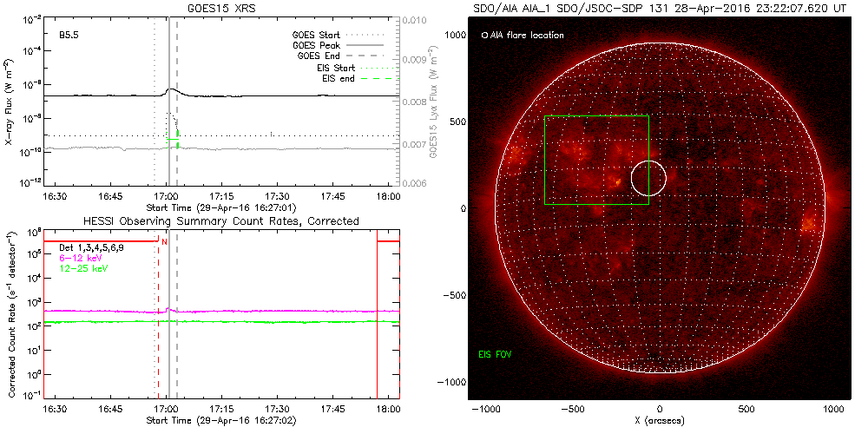Click the EIS end legend label
The image size is (868, 434).
[x=338, y=79]
